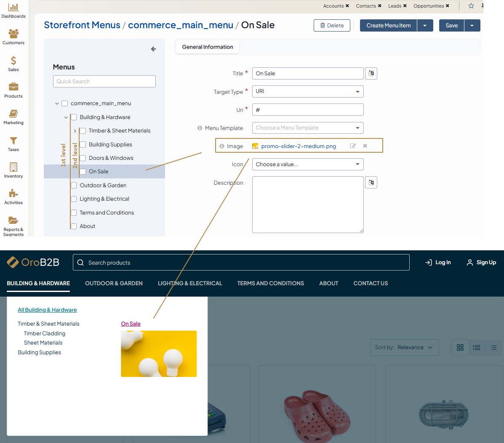
Task: Open Marketing section icon
Action: [13, 117]
